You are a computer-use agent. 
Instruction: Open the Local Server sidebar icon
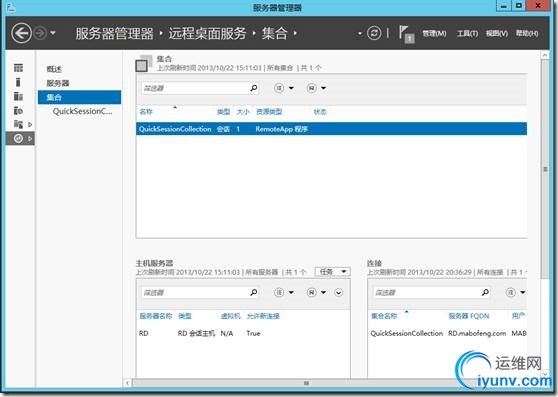click(x=18, y=82)
